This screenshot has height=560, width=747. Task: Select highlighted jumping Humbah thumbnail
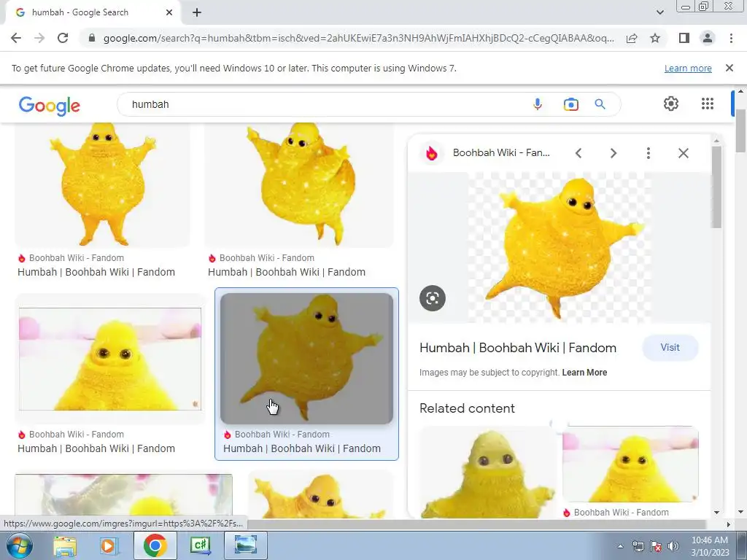click(x=307, y=359)
